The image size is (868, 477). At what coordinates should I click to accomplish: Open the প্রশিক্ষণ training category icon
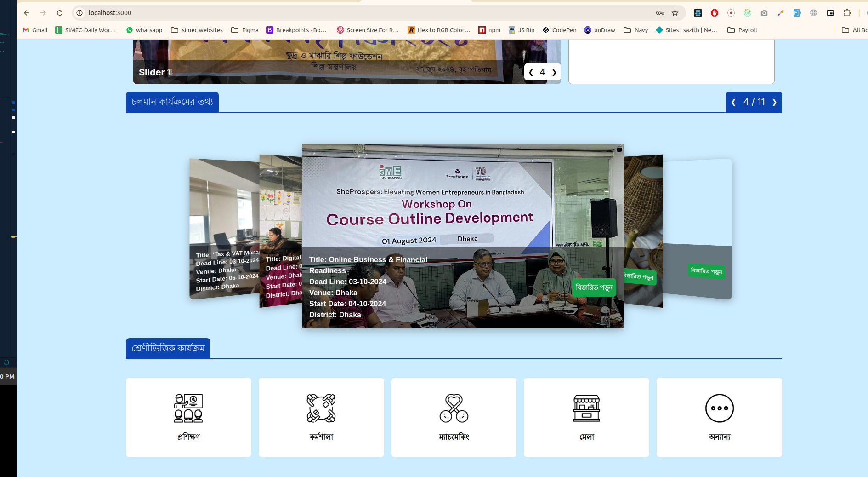[x=188, y=408]
